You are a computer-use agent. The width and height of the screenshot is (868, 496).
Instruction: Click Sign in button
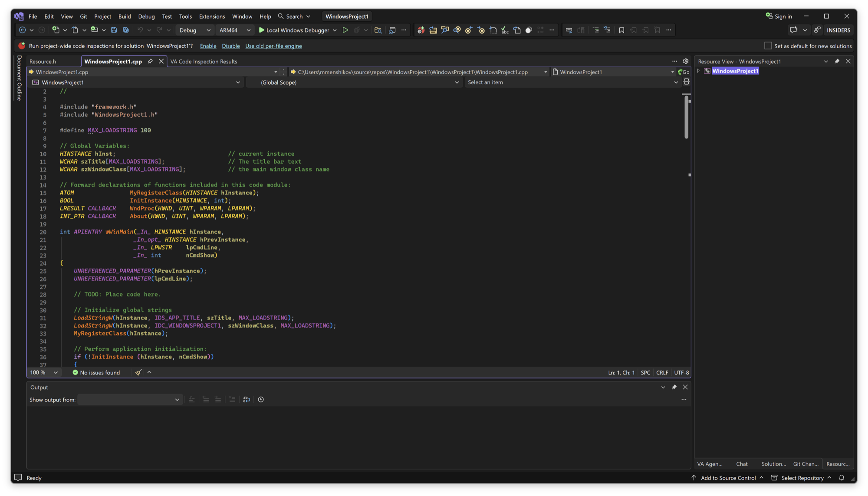click(x=779, y=16)
